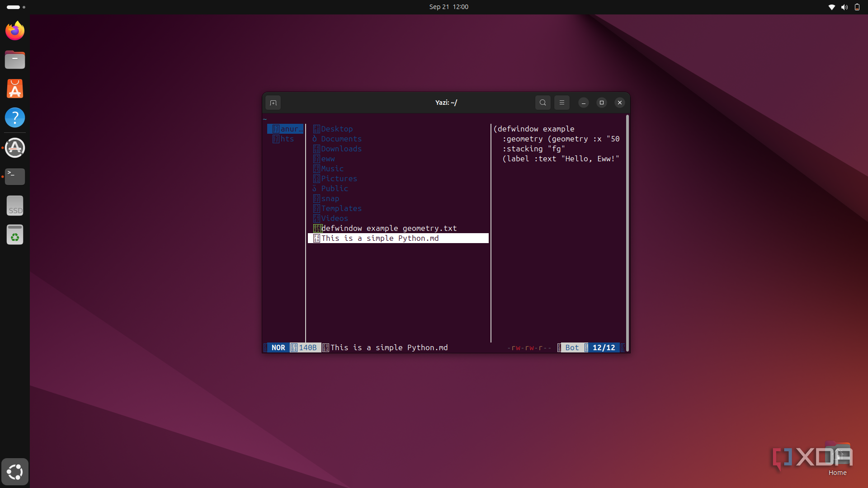868x488 pixels.
Task: Open Firefox from the dock
Action: tap(15, 31)
